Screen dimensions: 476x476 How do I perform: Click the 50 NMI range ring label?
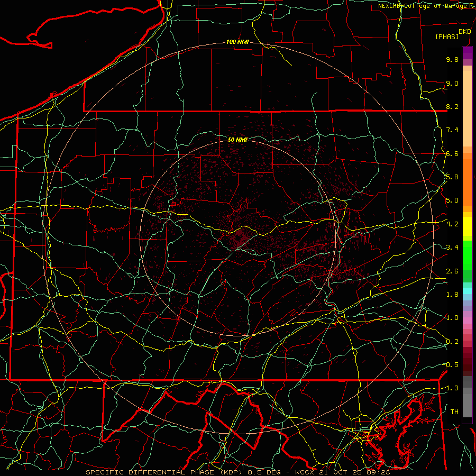click(x=237, y=140)
